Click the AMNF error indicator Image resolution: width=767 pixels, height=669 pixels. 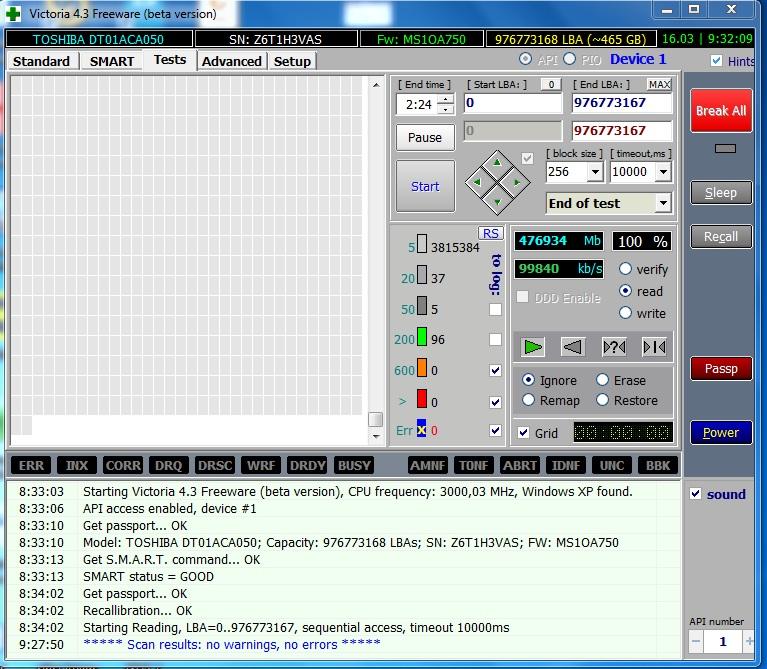pyautogui.click(x=428, y=465)
